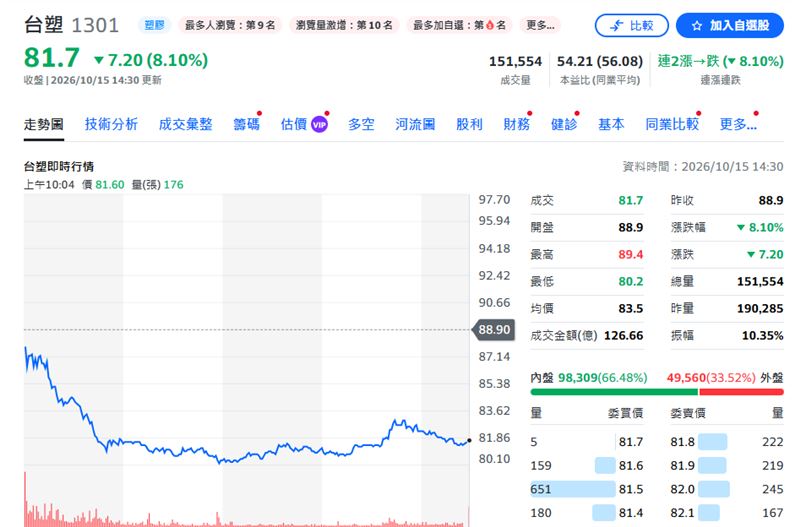The height and width of the screenshot is (527, 800).
Task: Click the 最多加自選 ranking tag
Action: pyautogui.click(x=459, y=25)
